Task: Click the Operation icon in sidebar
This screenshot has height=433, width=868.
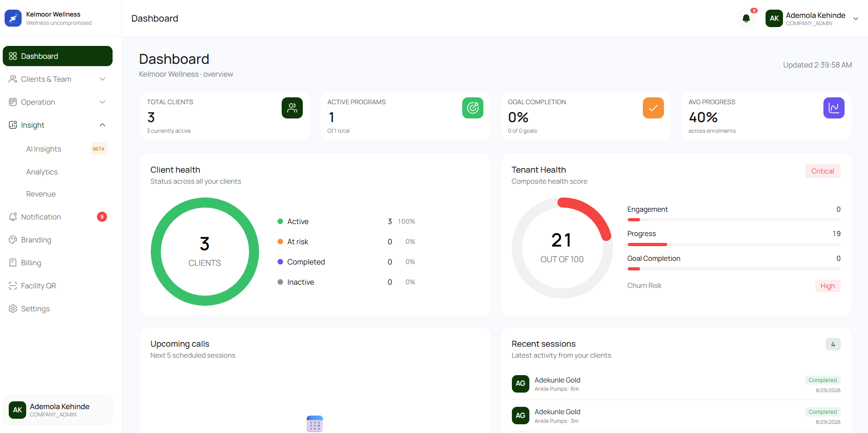Action: pyautogui.click(x=13, y=102)
